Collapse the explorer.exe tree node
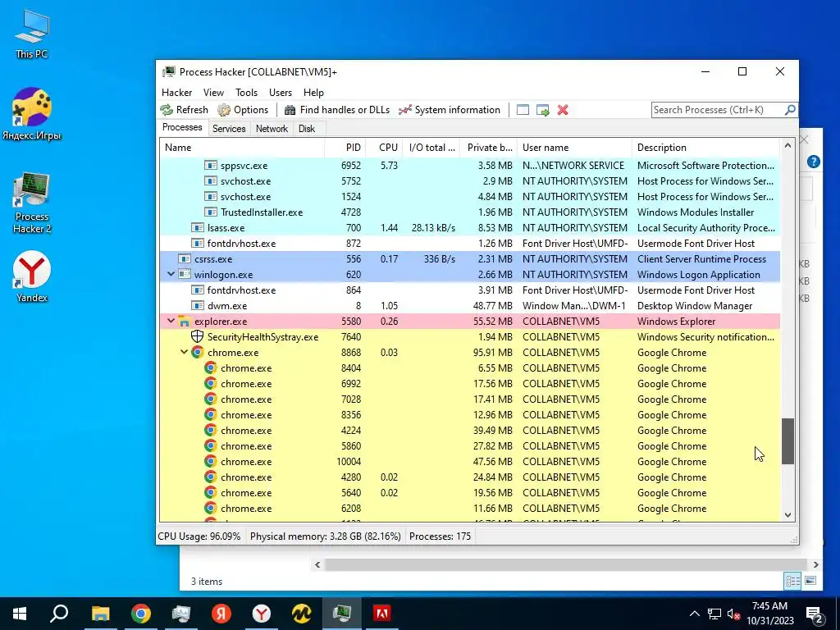This screenshot has height=630, width=840. pos(171,321)
